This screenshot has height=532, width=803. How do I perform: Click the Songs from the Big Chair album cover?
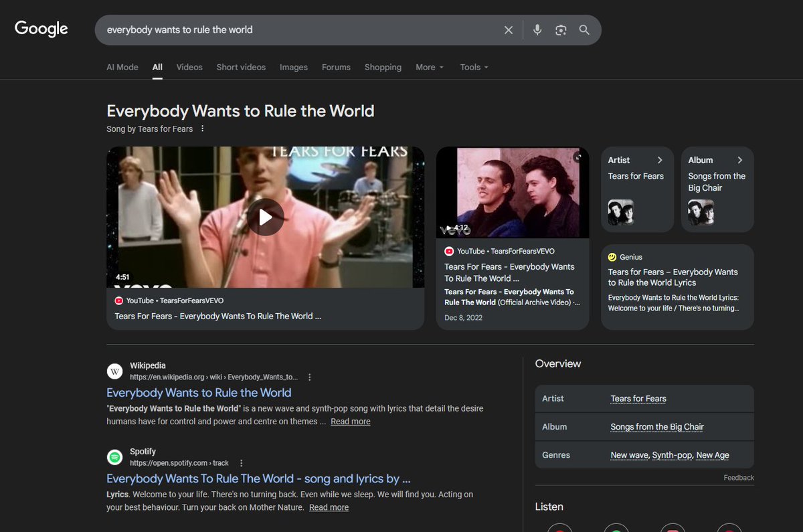(701, 212)
